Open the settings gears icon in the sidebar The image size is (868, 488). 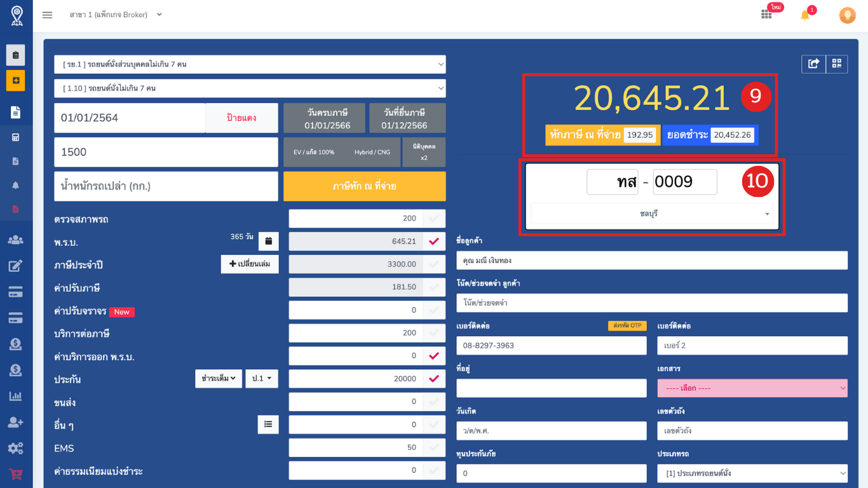pyautogui.click(x=16, y=448)
